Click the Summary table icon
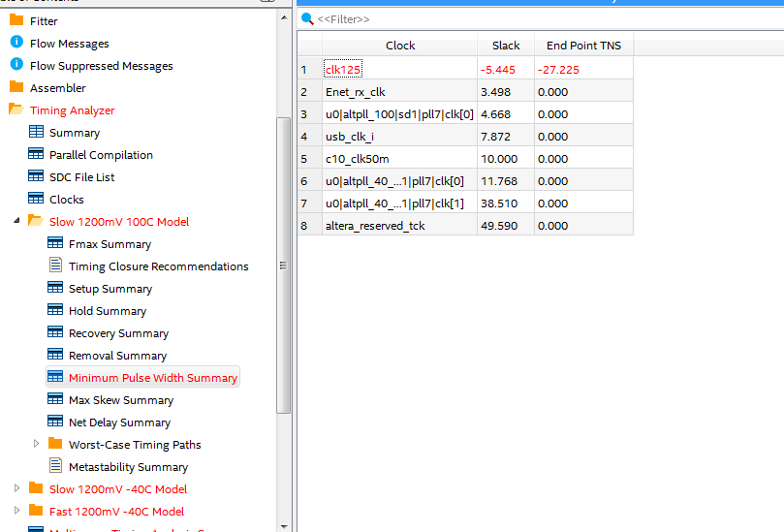Image resolution: width=784 pixels, height=532 pixels. [36, 132]
